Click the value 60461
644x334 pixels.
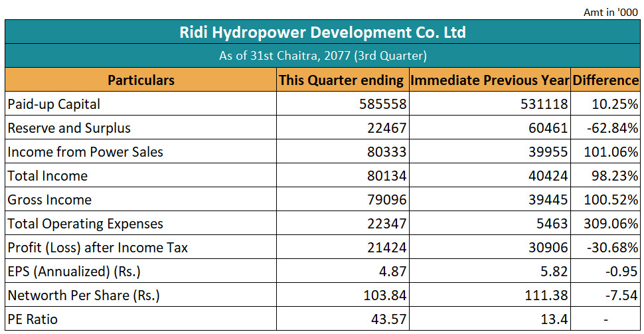[548, 127]
